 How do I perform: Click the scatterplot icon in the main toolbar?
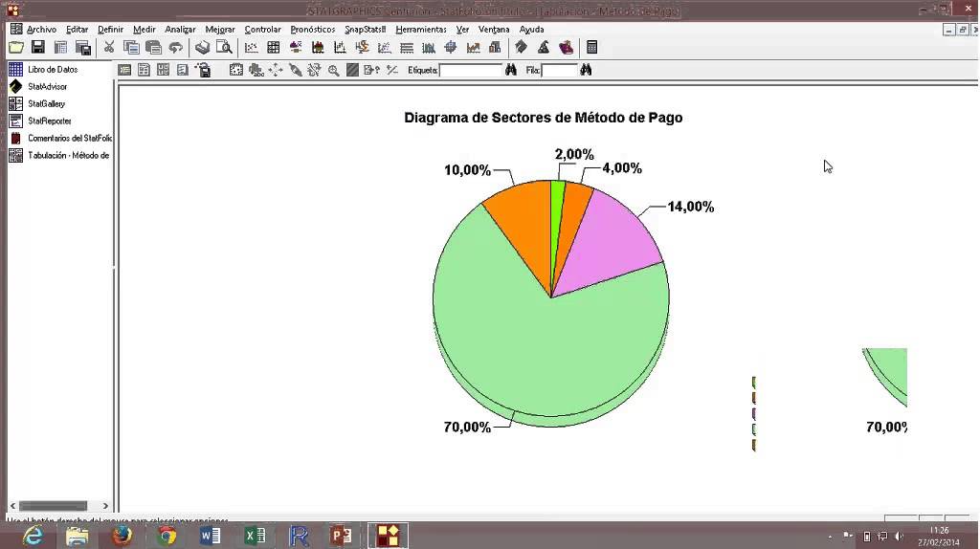(252, 48)
